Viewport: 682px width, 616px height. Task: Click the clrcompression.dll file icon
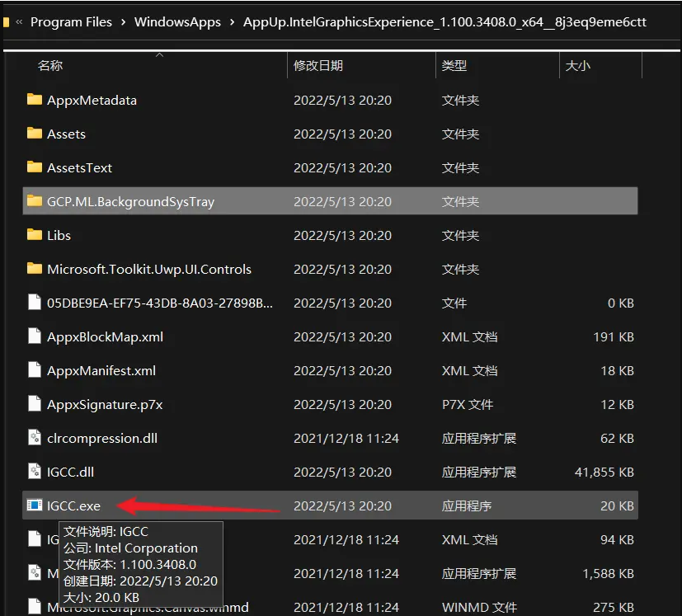click(35, 438)
